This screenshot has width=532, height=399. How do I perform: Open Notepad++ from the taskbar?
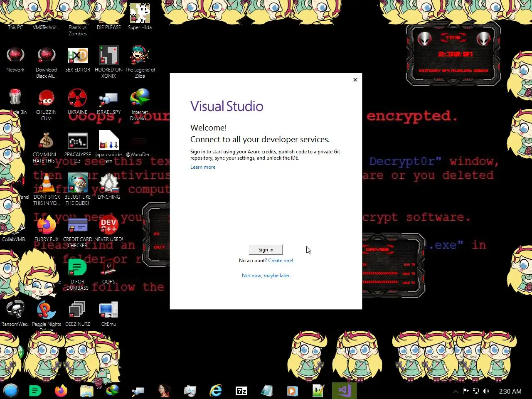[318, 391]
